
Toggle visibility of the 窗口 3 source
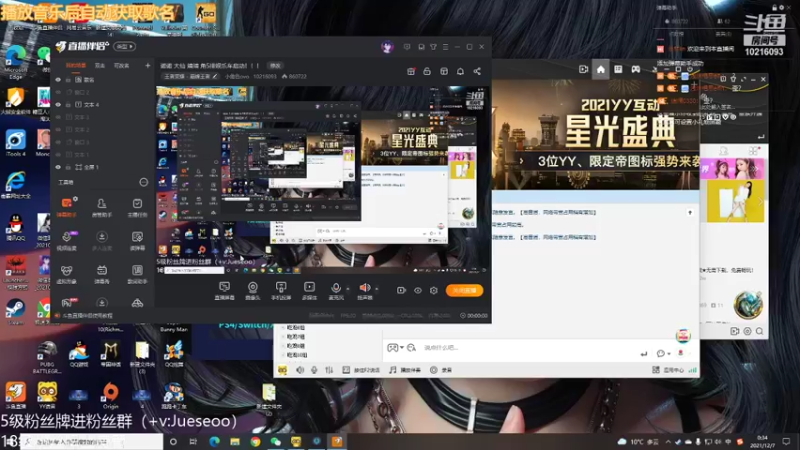click(58, 142)
